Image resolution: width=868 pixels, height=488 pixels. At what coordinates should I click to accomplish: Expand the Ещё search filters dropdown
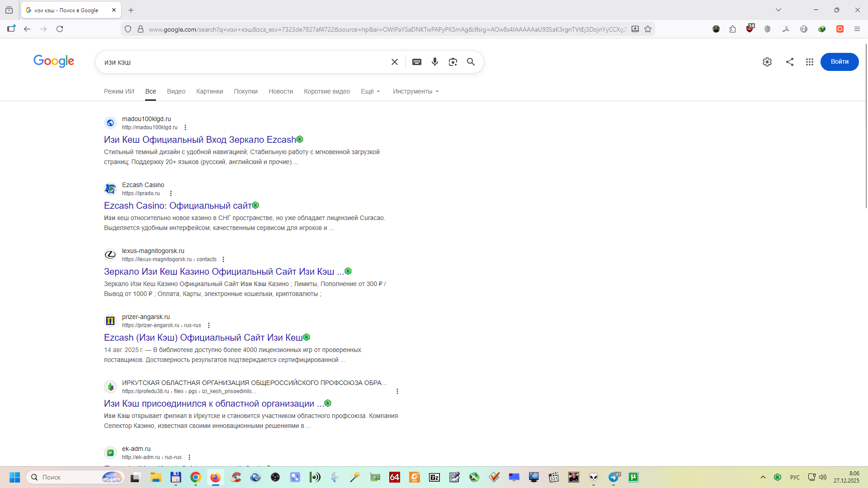[x=370, y=91]
